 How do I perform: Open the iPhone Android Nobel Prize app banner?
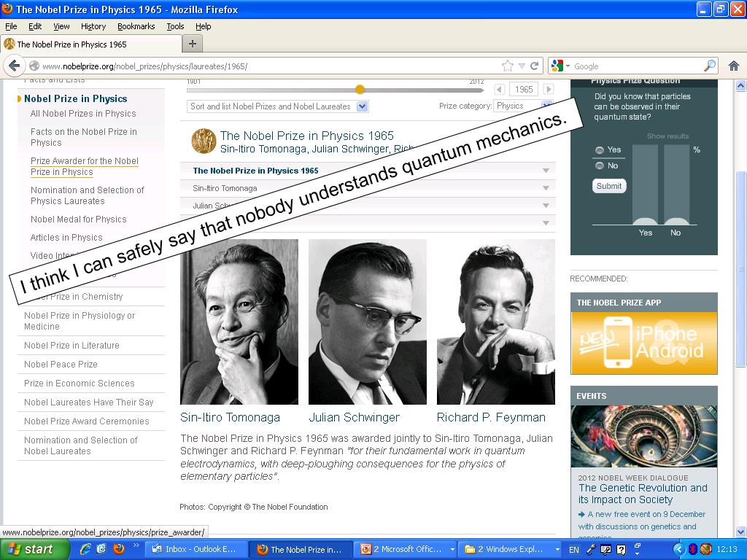644,343
